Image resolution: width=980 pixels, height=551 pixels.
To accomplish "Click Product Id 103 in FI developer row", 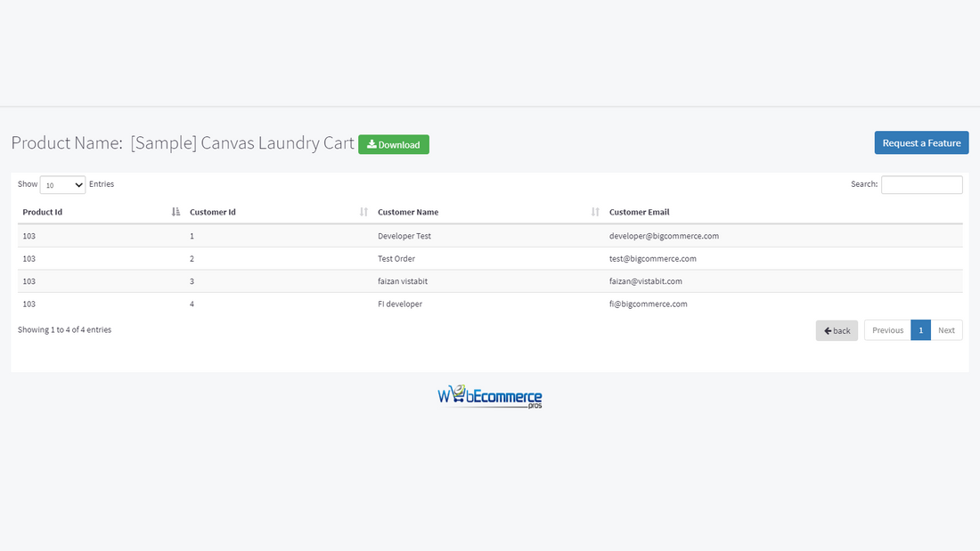I will point(29,304).
